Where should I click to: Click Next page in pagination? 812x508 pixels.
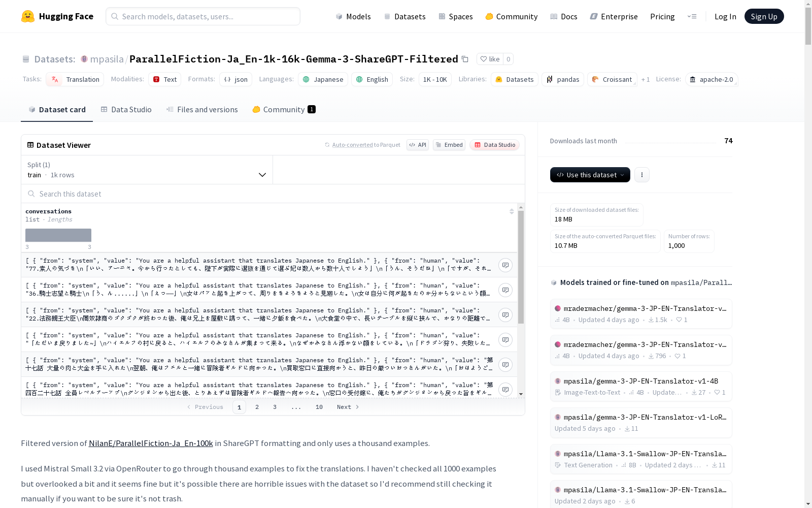point(348,407)
